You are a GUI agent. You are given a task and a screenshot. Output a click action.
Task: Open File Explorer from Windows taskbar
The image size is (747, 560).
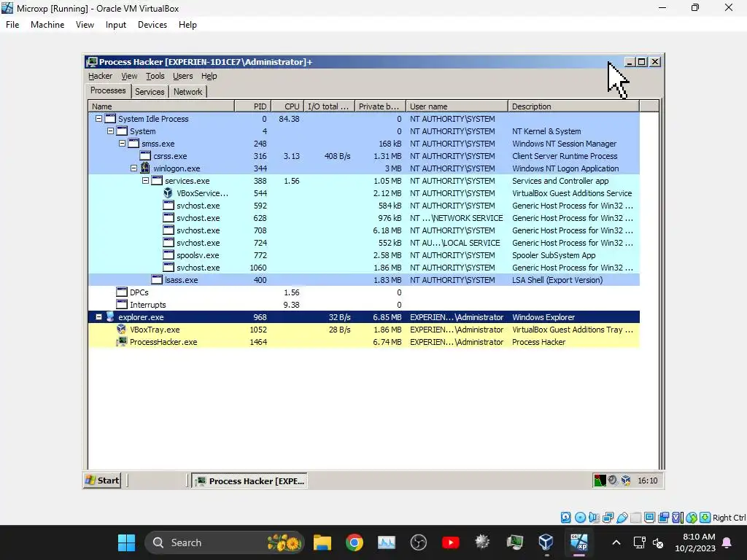click(x=322, y=542)
